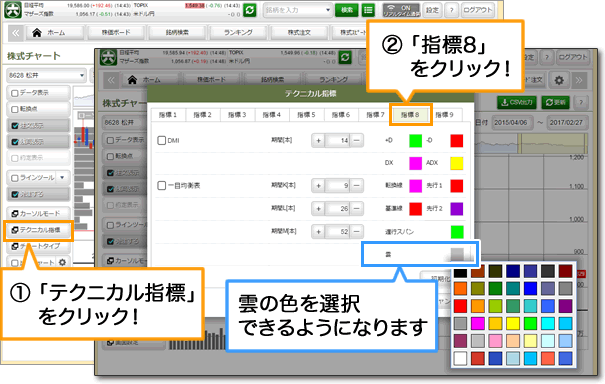Click カーソルモード button in back window
Screen dimensions: 605x384
(x=39, y=213)
